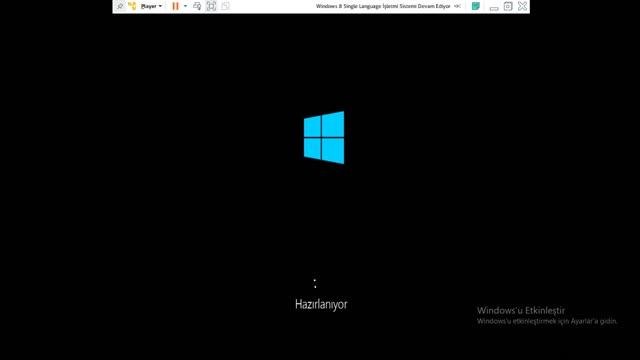The height and width of the screenshot is (360, 640).
Task: Pause the virtual machine with the orange button
Action: pos(176,6)
